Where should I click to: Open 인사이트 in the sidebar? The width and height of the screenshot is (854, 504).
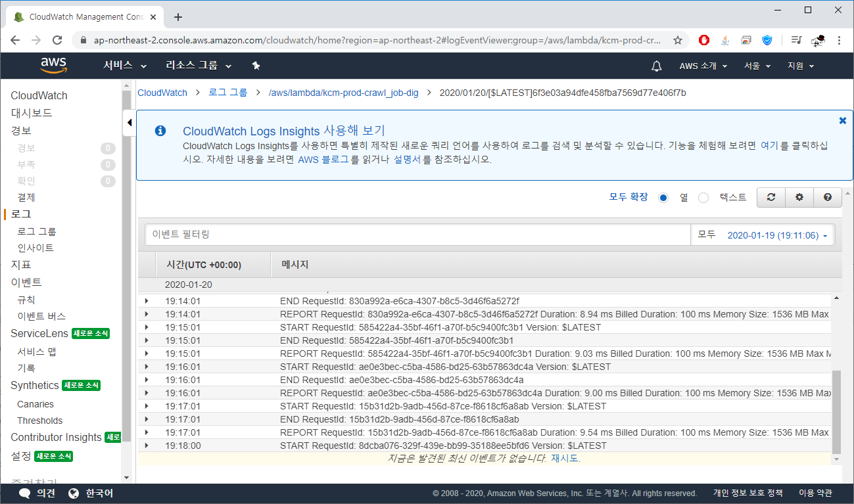[x=36, y=248]
